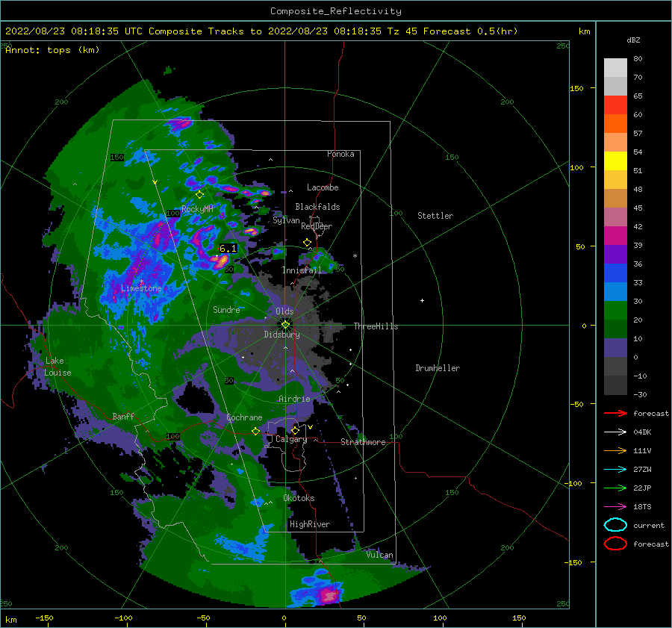672x628 pixels.
Task: Click the Strathmore city label
Action: pos(363,442)
